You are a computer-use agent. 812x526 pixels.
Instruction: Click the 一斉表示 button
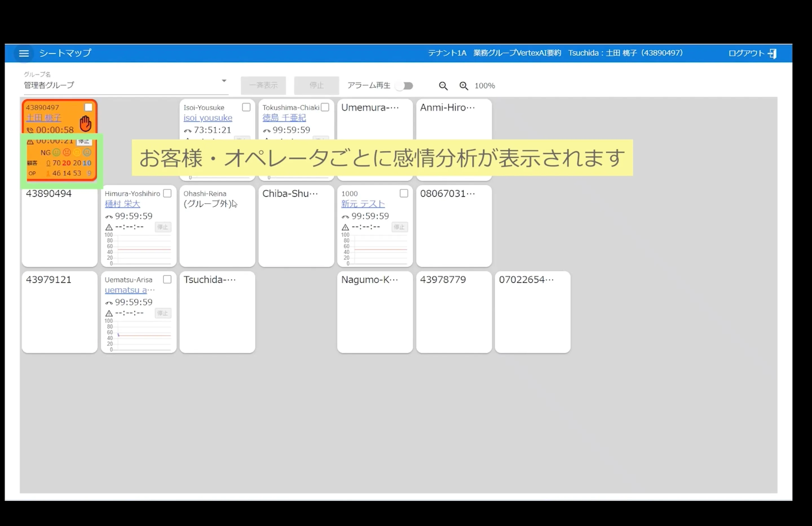pyautogui.click(x=263, y=86)
